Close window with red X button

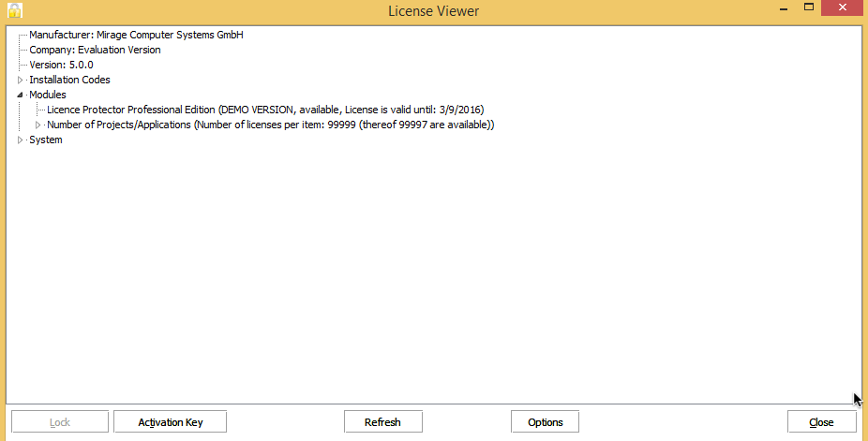pos(842,7)
